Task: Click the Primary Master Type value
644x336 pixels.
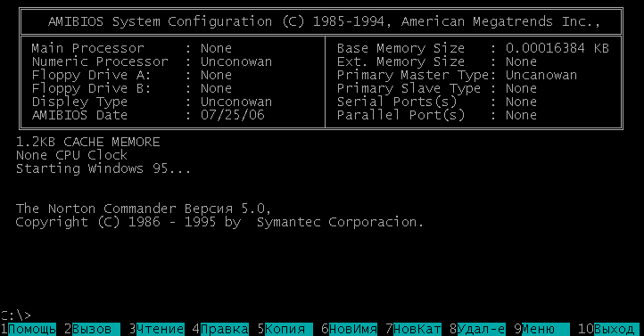Action: click(x=541, y=75)
